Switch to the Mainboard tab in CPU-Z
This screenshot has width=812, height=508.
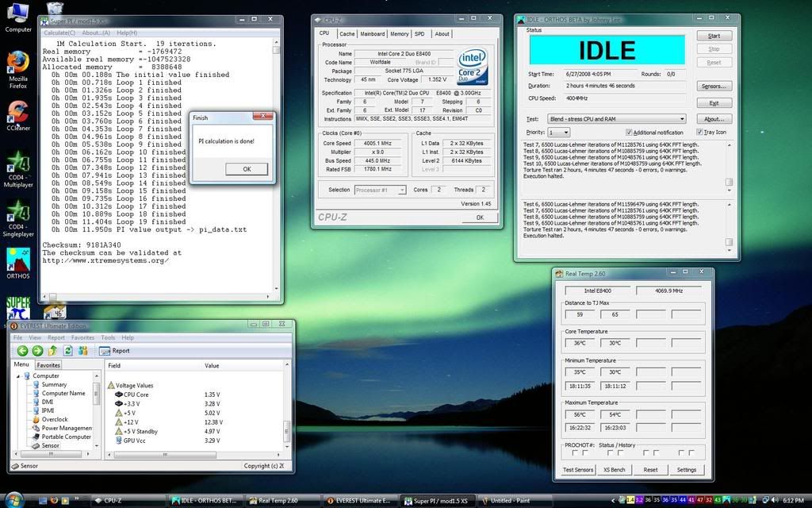[x=373, y=33]
